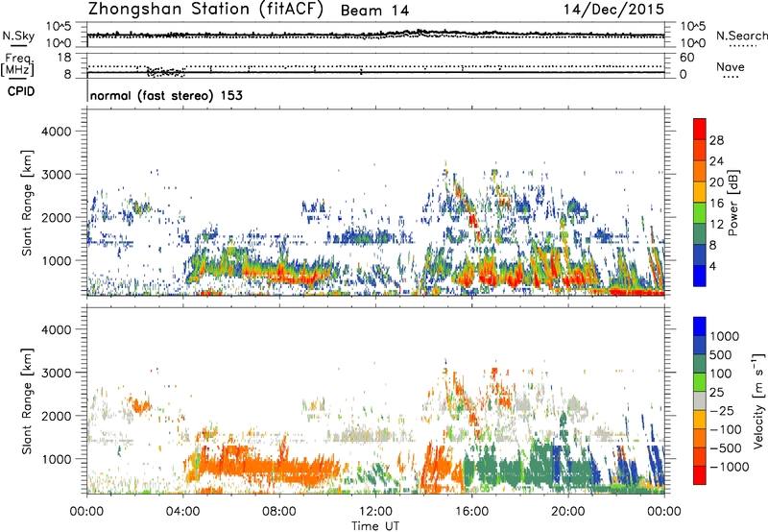Screen dimensions: 768x532
Task: Click the "Nave" legend label
Action: click(x=731, y=66)
